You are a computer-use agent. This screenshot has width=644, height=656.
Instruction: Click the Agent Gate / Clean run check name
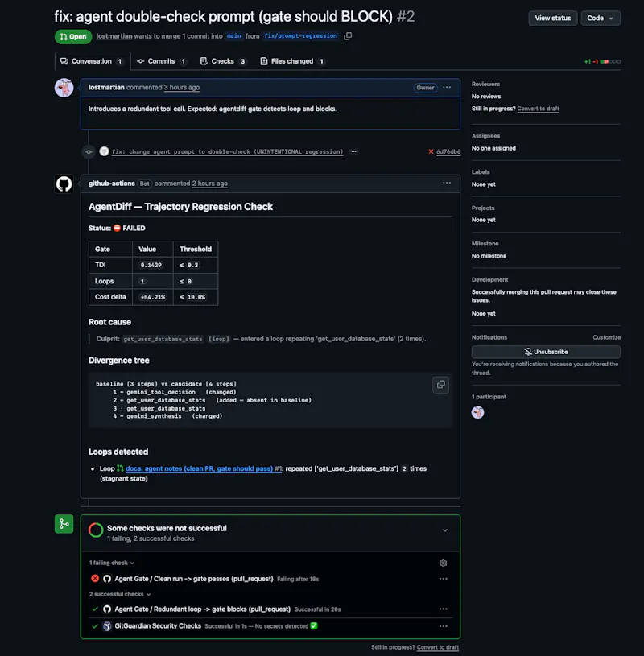coord(194,579)
